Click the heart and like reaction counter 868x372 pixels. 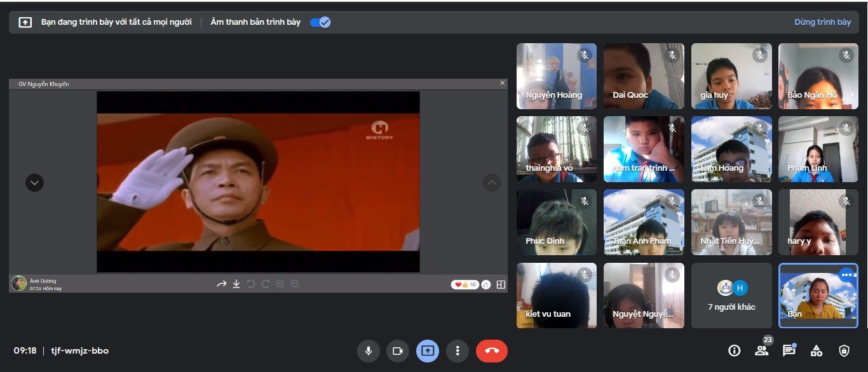[x=465, y=284]
